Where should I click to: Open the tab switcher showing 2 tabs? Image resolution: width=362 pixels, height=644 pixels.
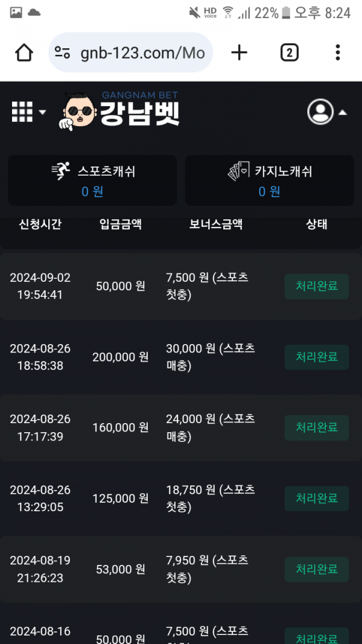tap(289, 53)
